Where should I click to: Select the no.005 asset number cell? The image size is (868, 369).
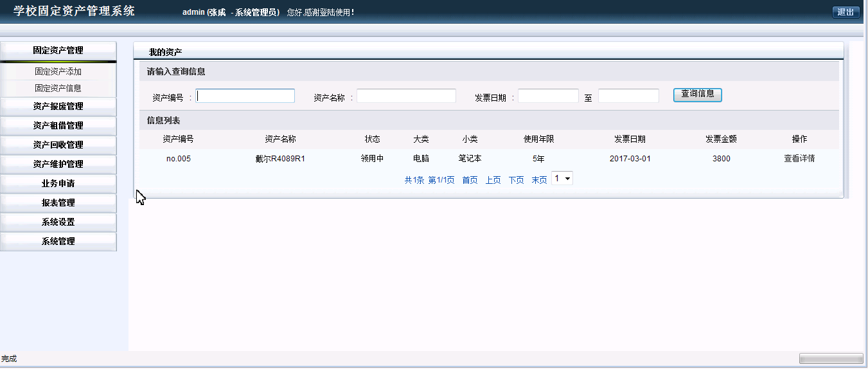(179, 159)
